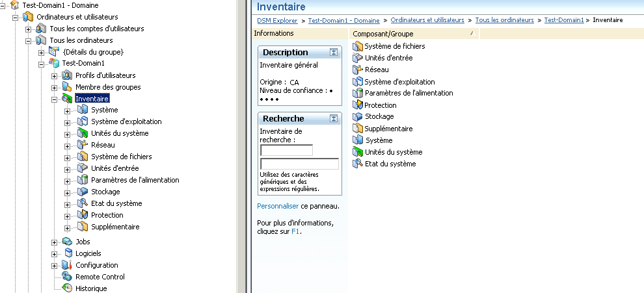Click the Test-Domain1 computer icon in tree
Viewport: 644px width, 293px height.
[54, 63]
